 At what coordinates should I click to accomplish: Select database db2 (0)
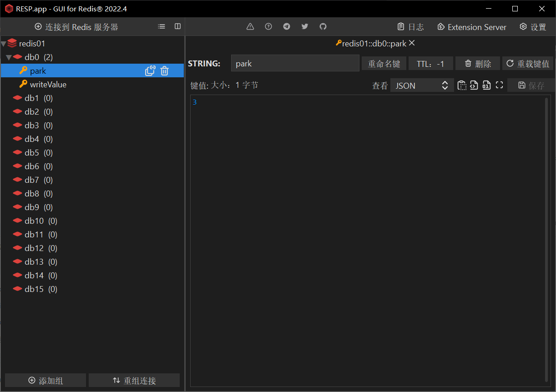coord(92,111)
